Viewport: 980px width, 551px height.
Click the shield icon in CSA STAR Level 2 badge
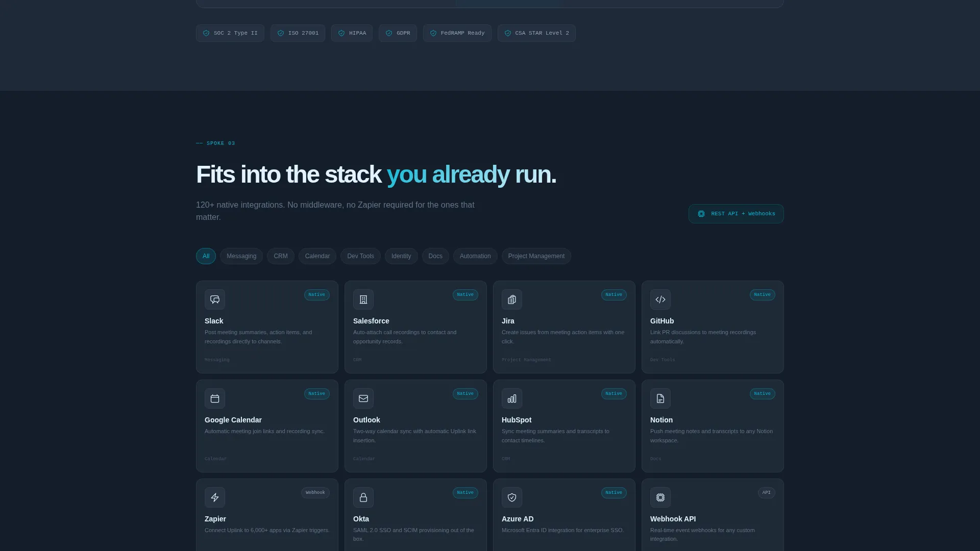tap(508, 33)
